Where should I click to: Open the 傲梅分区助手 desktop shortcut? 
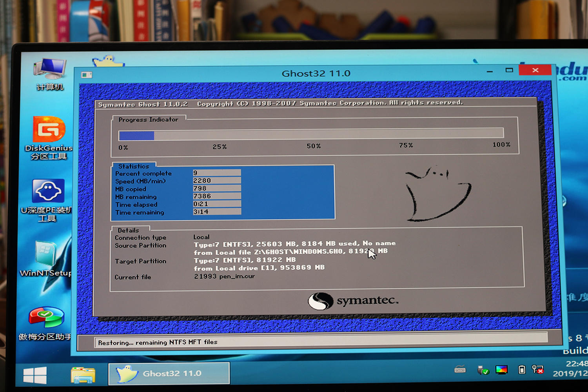click(45, 324)
